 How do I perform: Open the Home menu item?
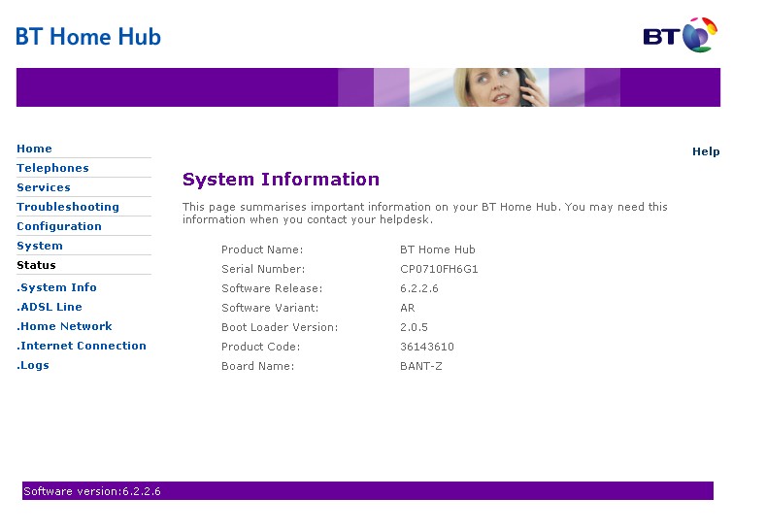34,149
